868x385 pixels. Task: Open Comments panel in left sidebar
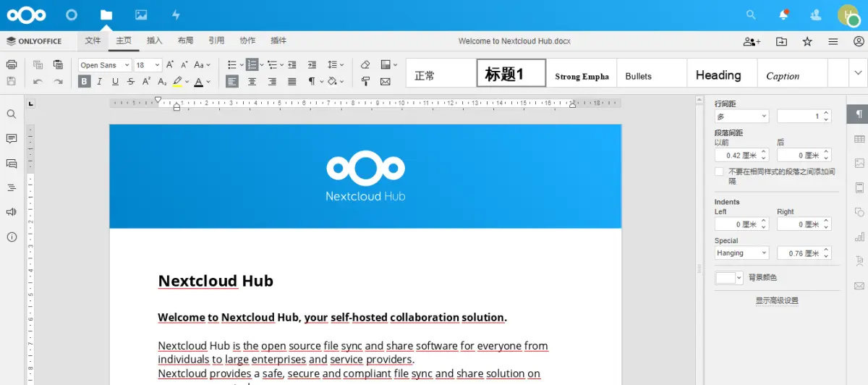[12, 138]
